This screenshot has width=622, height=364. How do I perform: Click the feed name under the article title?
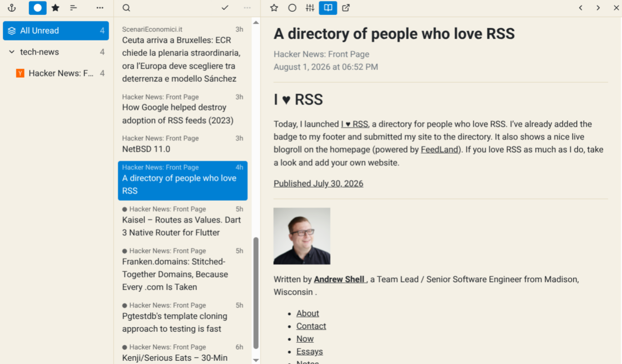point(321,54)
